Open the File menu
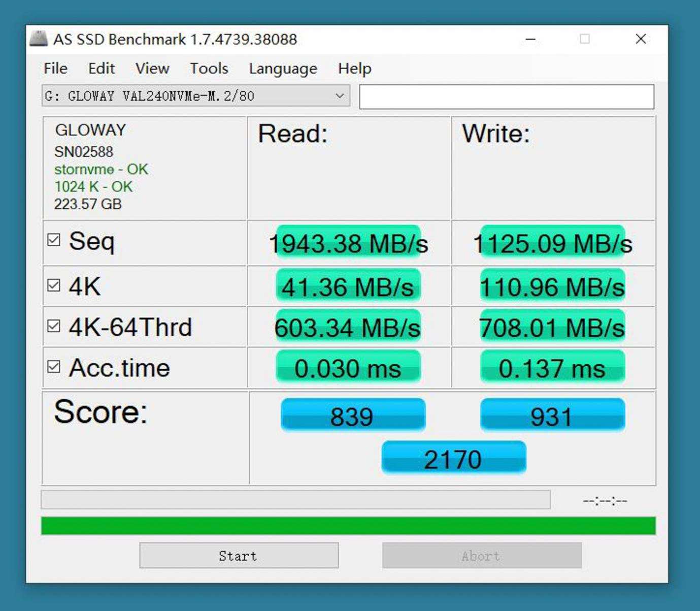The image size is (700, 611). [55, 68]
